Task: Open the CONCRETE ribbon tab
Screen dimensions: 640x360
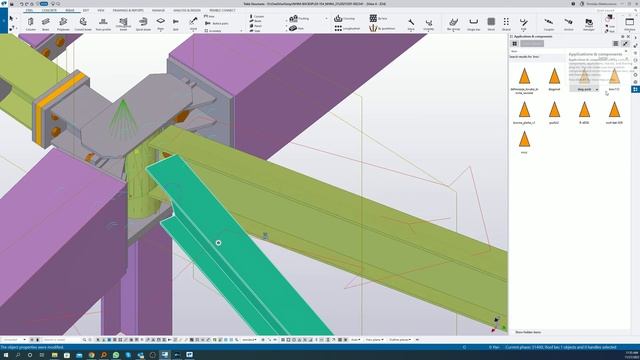Action: [49, 10]
